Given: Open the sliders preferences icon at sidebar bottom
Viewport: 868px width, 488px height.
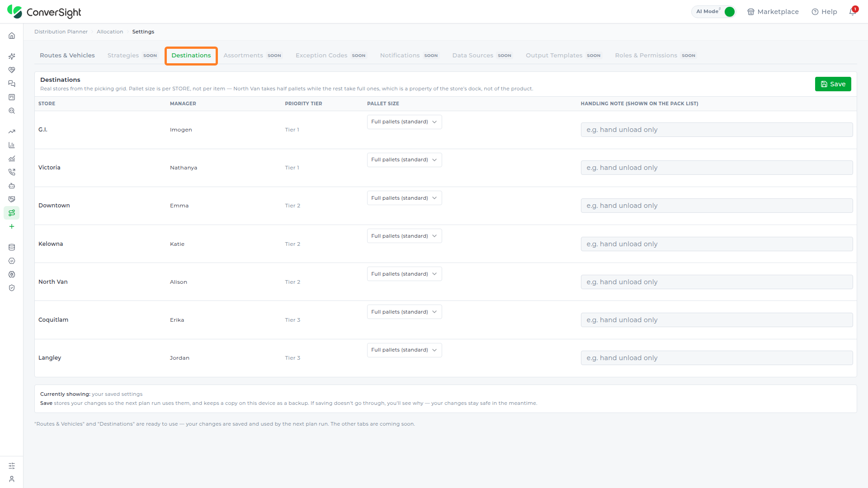Looking at the screenshot, I should (x=12, y=466).
